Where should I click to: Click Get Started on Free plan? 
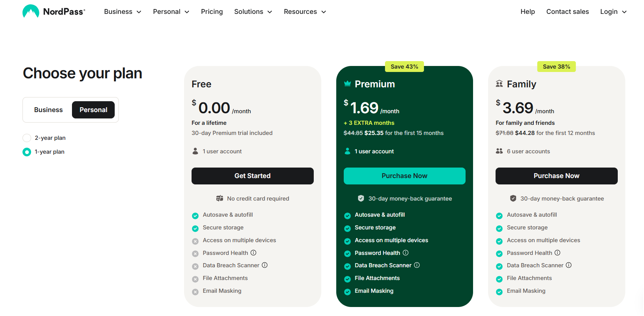click(252, 176)
